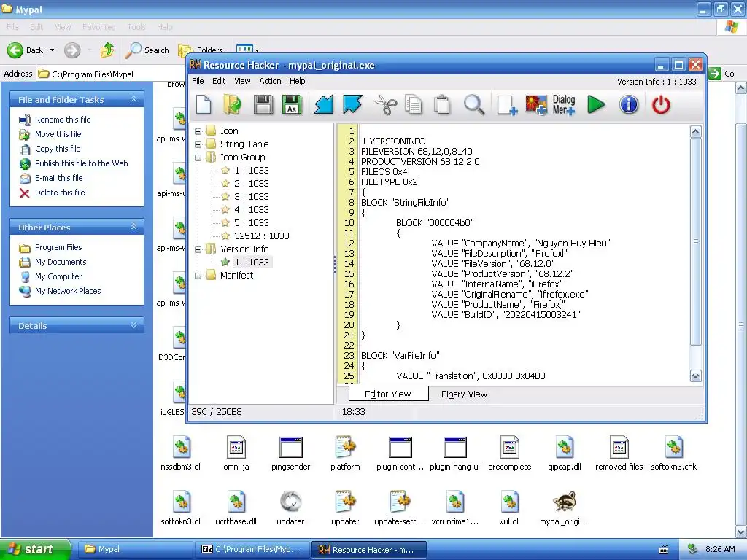747x560 pixels.
Task: Open the Windows Start button
Action: [x=34, y=549]
